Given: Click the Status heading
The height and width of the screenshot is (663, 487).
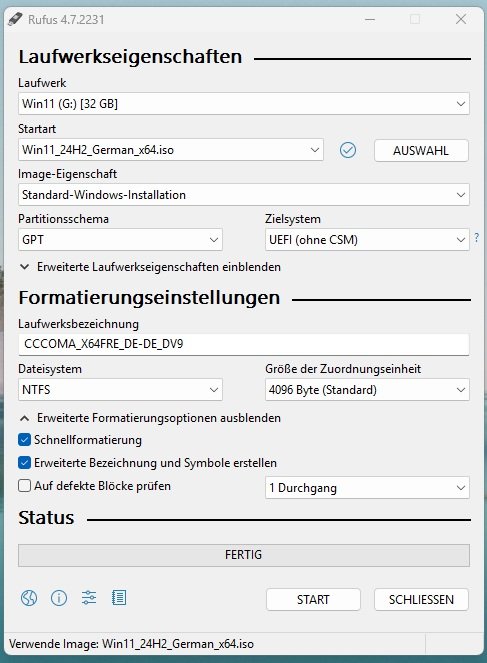Looking at the screenshot, I should 46,518.
